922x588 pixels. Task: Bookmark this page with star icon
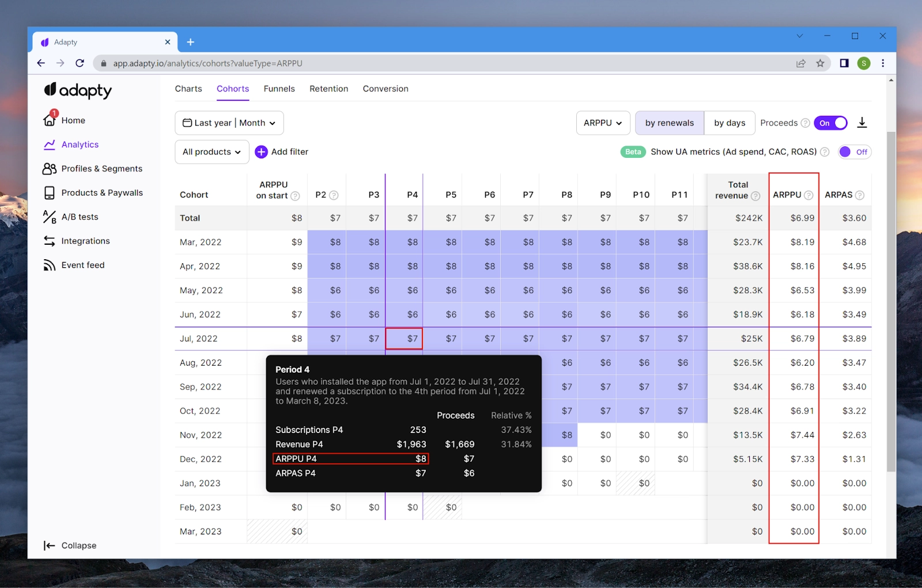[820, 63]
